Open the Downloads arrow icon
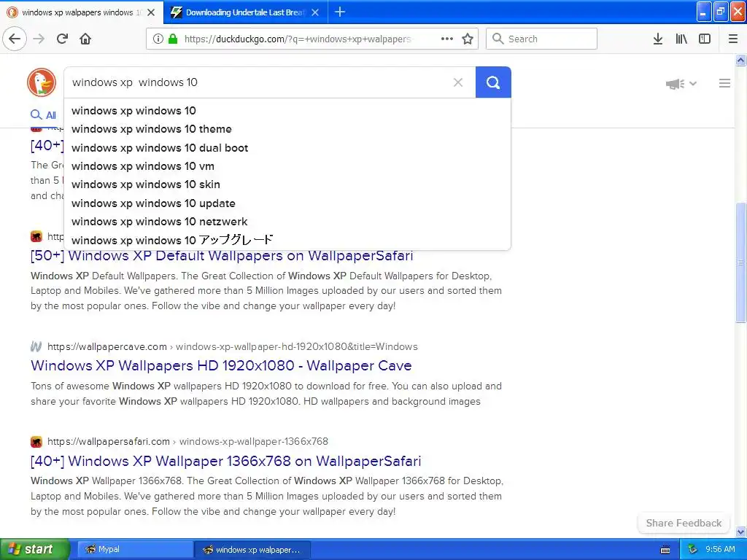Viewport: 747px width, 560px height. (x=658, y=39)
